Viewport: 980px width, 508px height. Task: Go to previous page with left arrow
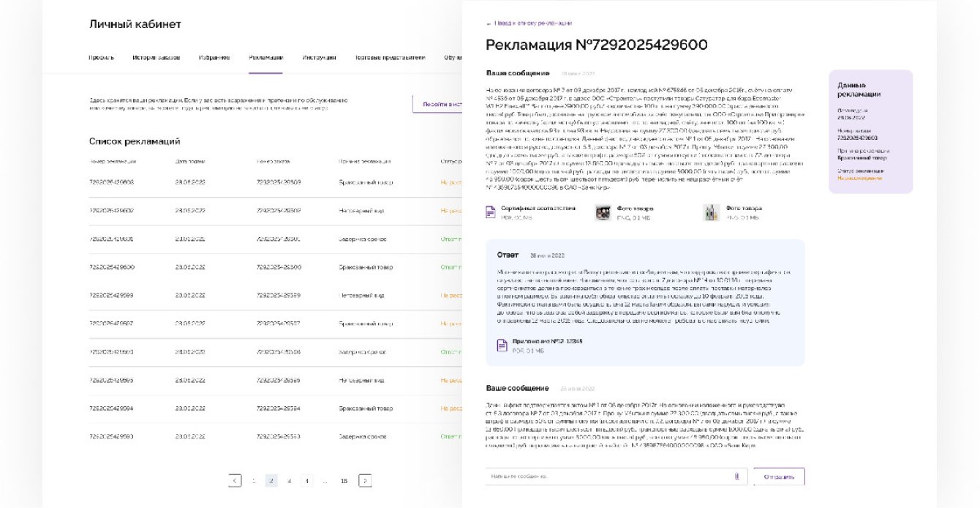235,481
